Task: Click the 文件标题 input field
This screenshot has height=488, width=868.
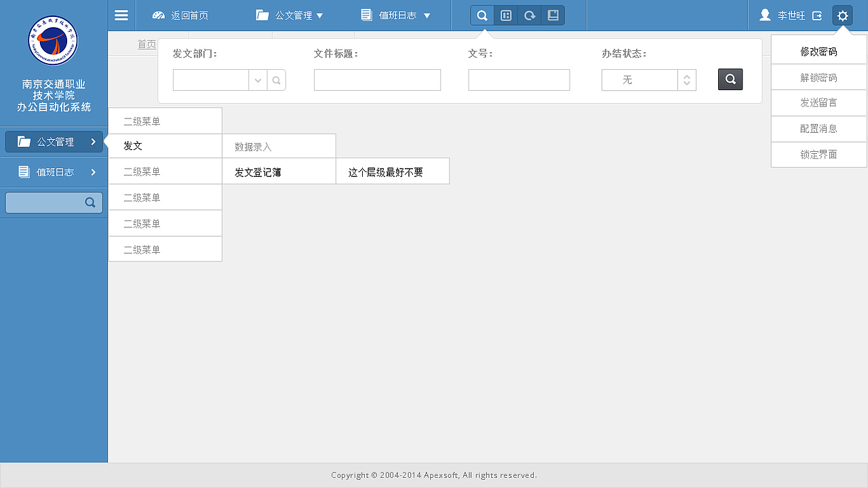Action: tap(377, 79)
